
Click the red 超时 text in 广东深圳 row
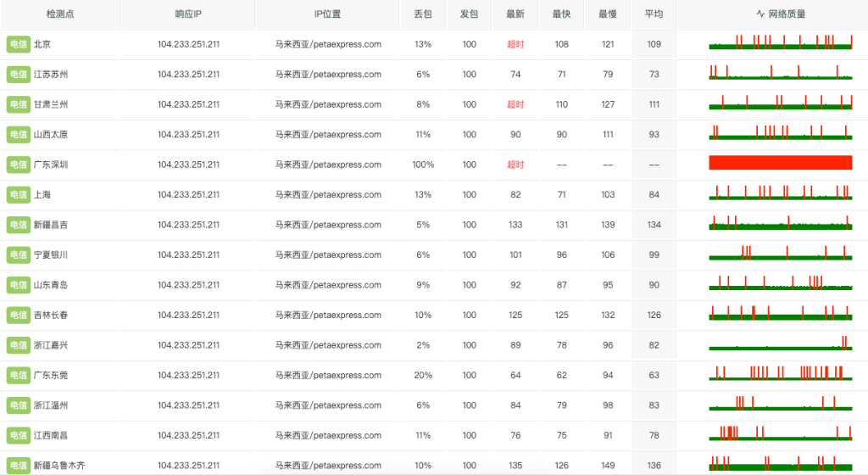tap(515, 165)
